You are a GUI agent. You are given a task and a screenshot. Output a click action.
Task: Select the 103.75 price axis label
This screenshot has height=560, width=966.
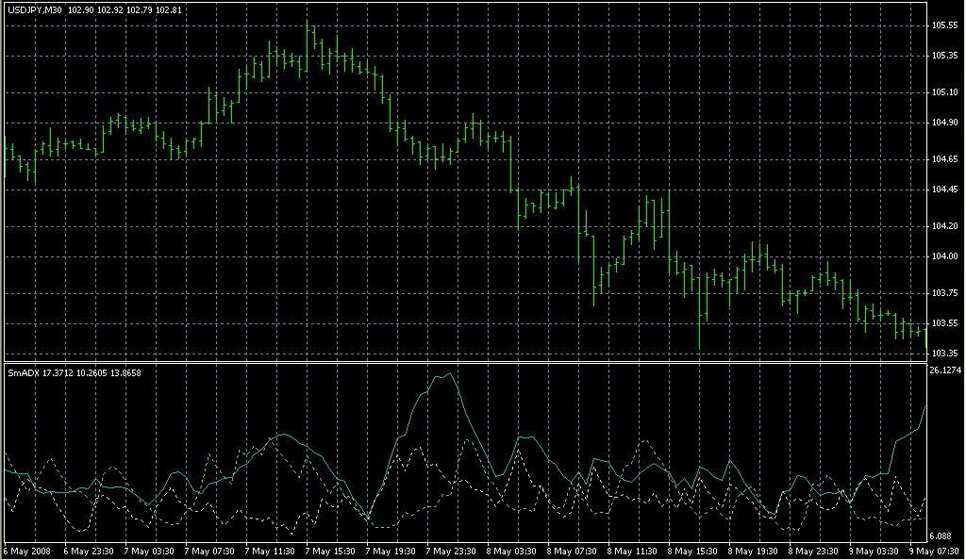[944, 293]
